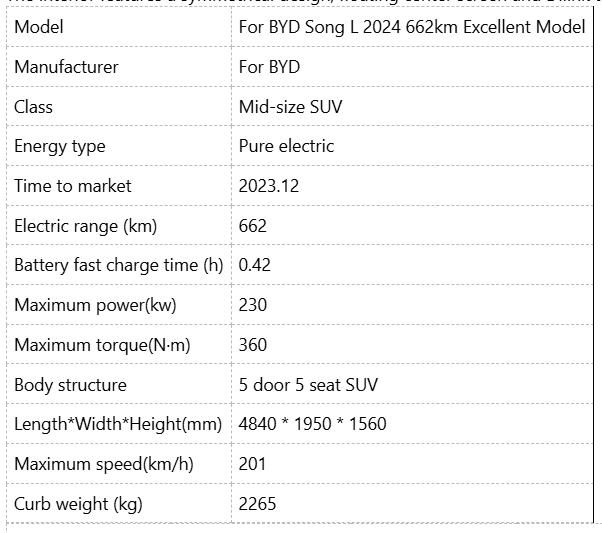Click the 'Electric range (km)' label
The height and width of the screenshot is (533, 602).
pos(86,226)
